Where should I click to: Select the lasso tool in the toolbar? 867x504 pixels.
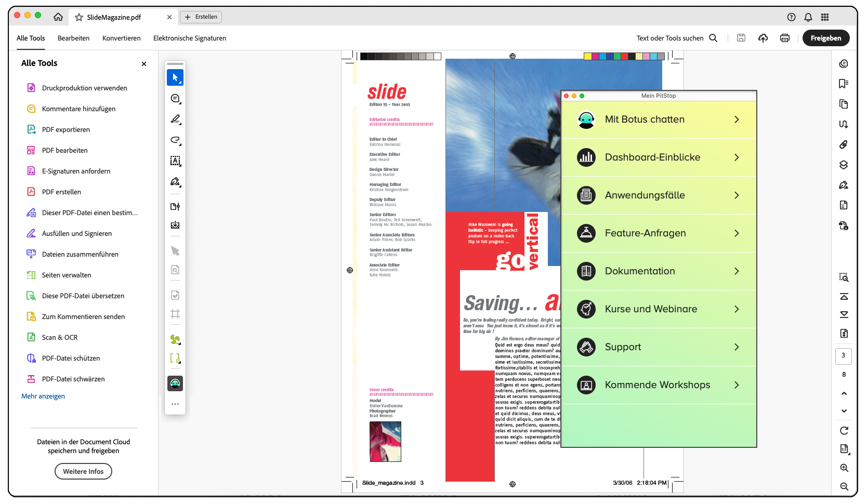click(x=175, y=140)
